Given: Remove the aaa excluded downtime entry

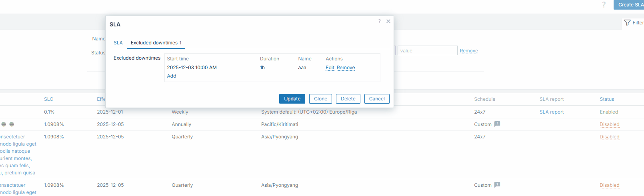Looking at the screenshot, I should (x=346, y=68).
